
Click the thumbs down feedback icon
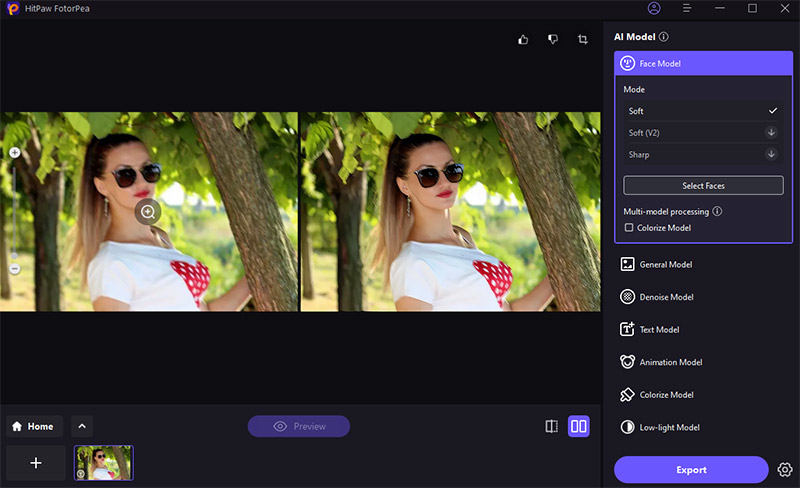pos(552,40)
